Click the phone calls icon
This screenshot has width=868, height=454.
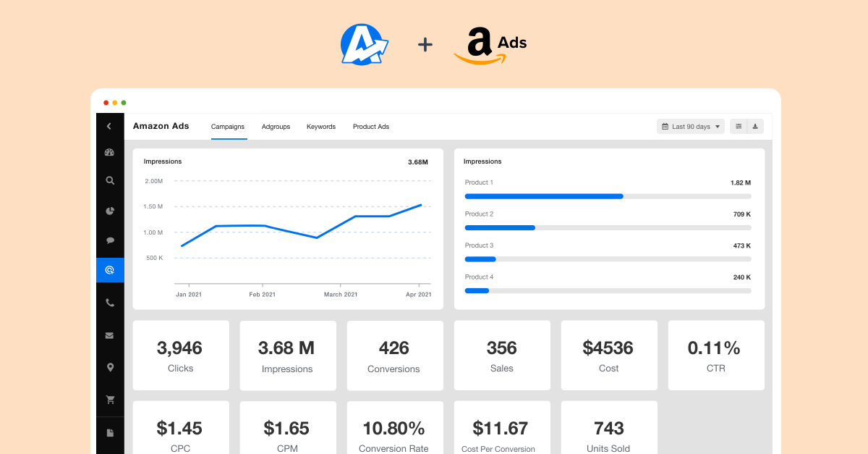click(110, 303)
